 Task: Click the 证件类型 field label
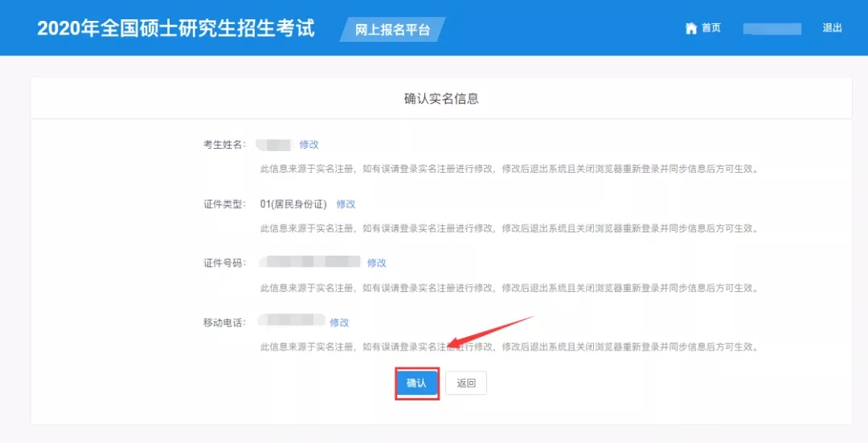coord(224,204)
